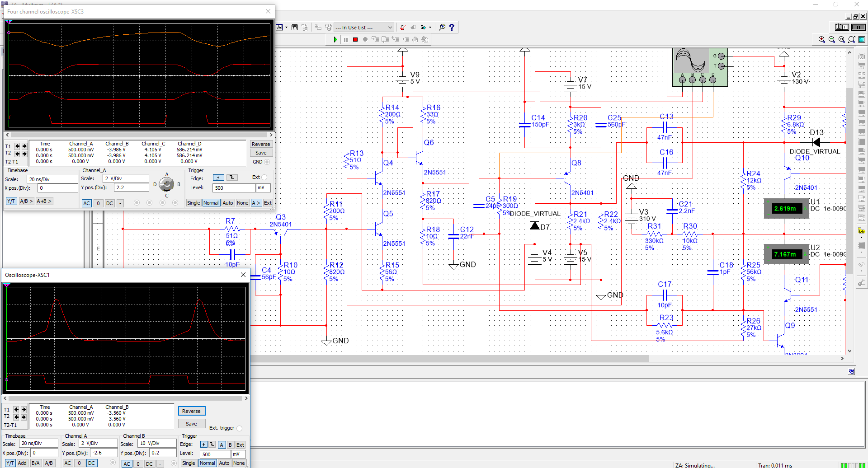Pause the running simulation
Viewport: 868px width, 468px height.
tap(346, 40)
